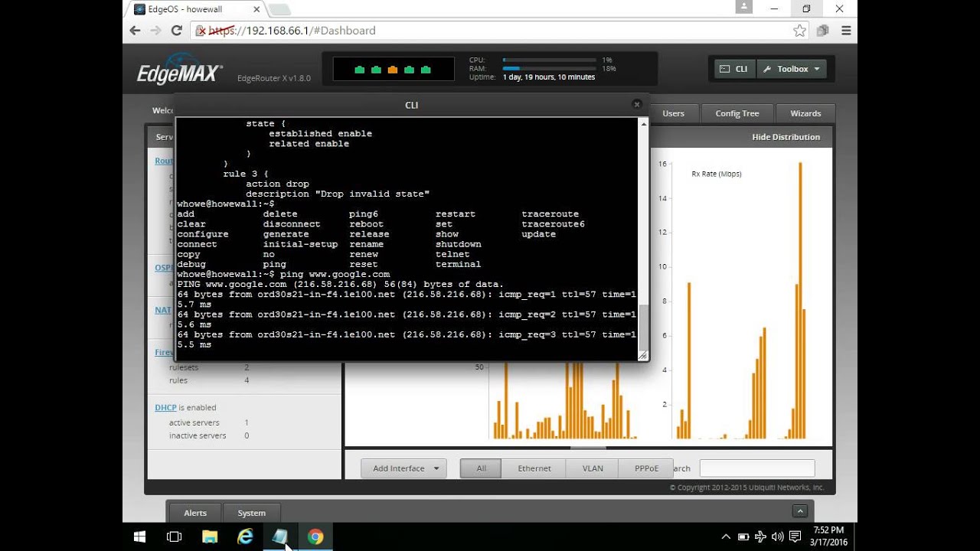Viewport: 980px width, 551px height.
Task: Filter interfaces by VLAN
Action: 593,468
